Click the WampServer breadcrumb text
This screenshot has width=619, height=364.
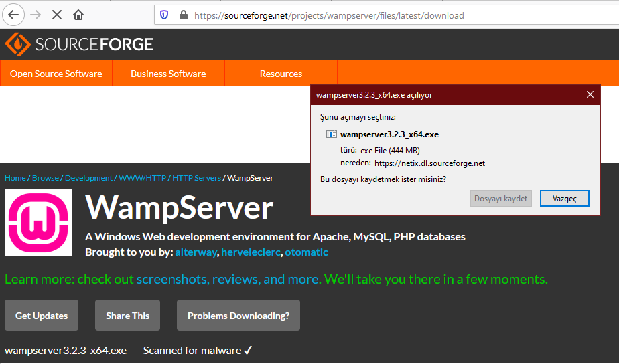[x=251, y=178]
